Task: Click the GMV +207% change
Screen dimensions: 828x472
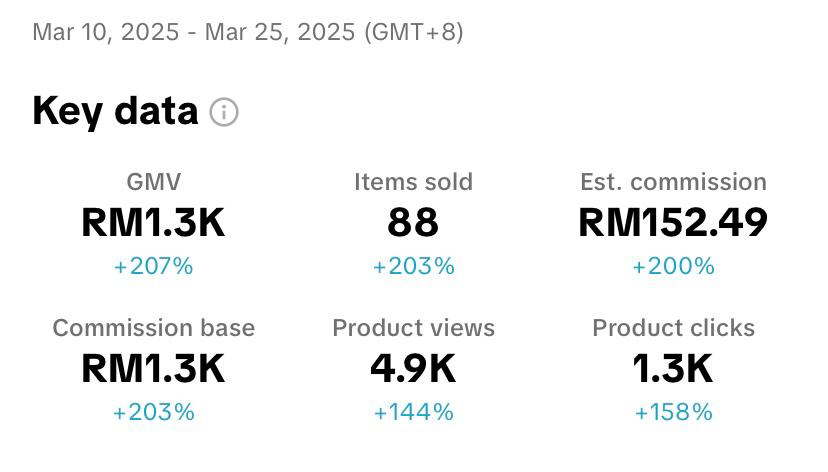Action: [154, 266]
